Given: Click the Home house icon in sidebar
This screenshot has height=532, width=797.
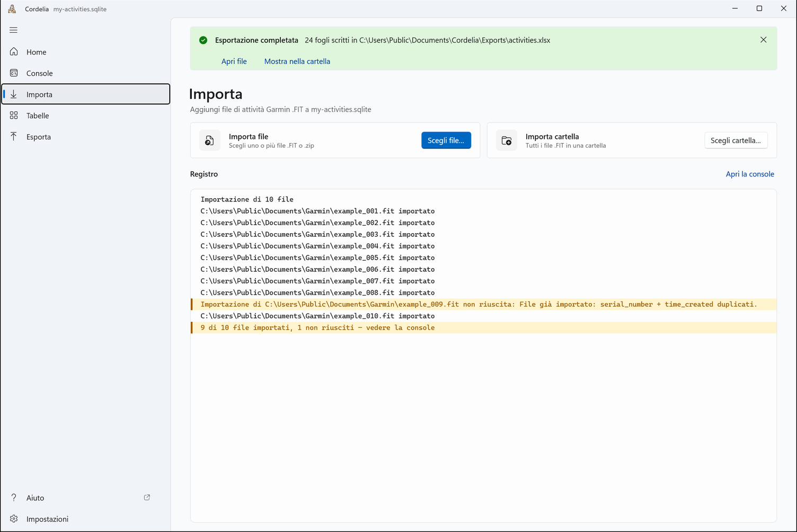Looking at the screenshot, I should coord(14,51).
